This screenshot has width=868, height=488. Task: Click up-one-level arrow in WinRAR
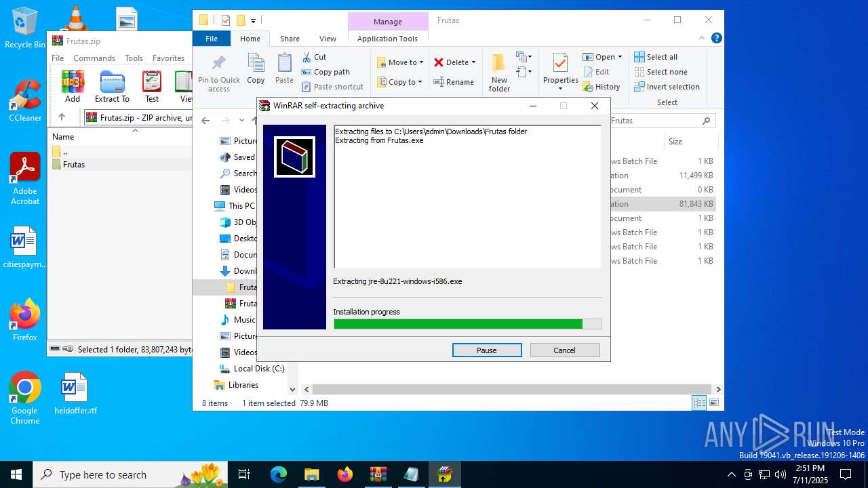[62, 117]
